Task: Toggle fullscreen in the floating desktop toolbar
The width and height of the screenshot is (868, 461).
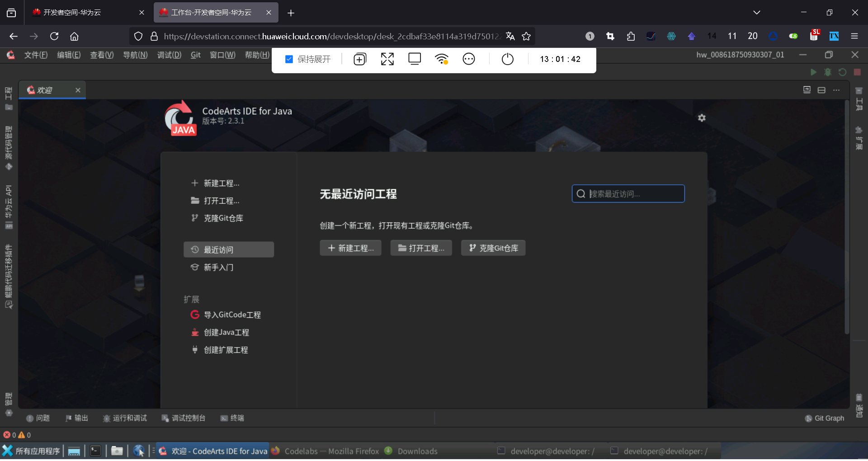Action: (387, 59)
